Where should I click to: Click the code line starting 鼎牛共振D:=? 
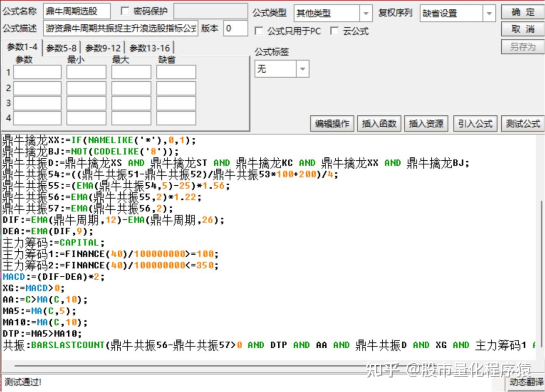(x=236, y=163)
